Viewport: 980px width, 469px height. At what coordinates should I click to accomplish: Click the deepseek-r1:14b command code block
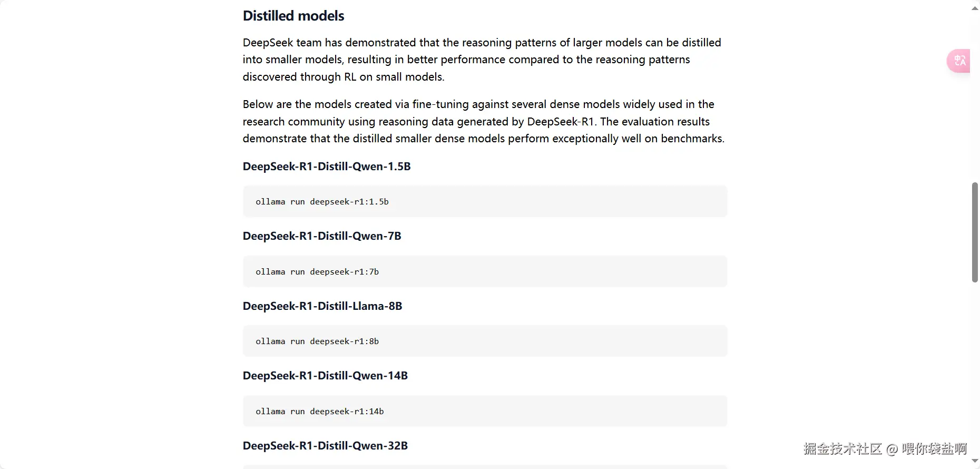pos(485,411)
